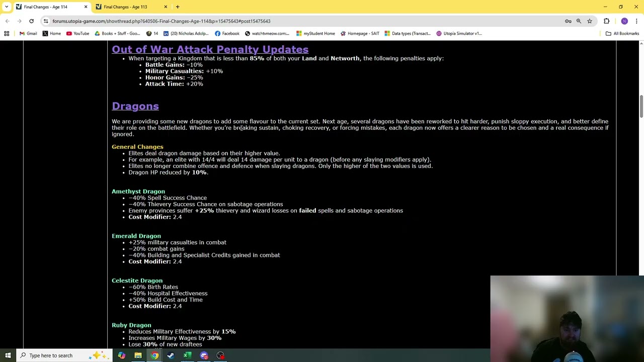This screenshot has height=362, width=644.
Task: Click the '+25% military casualties in combat' line
Action: pyautogui.click(x=177, y=242)
